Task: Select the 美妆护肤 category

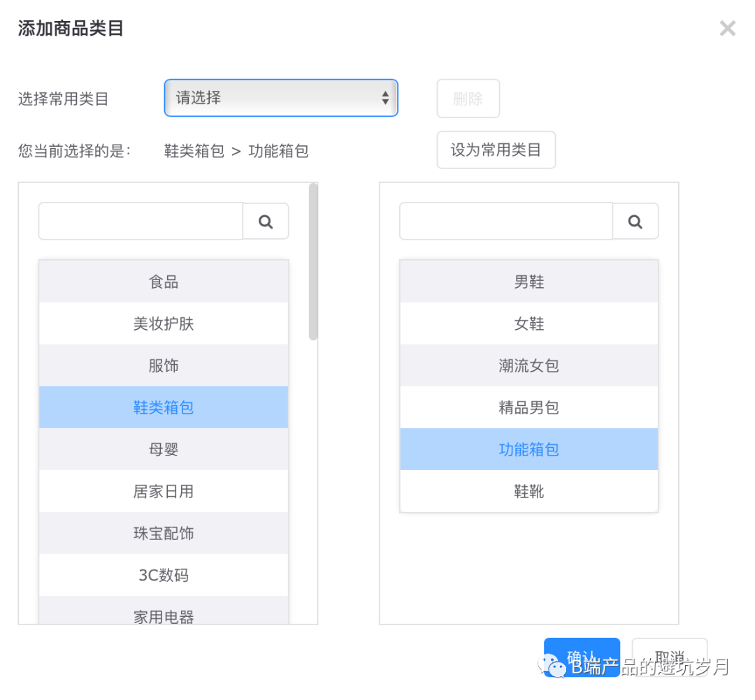Action: [163, 323]
